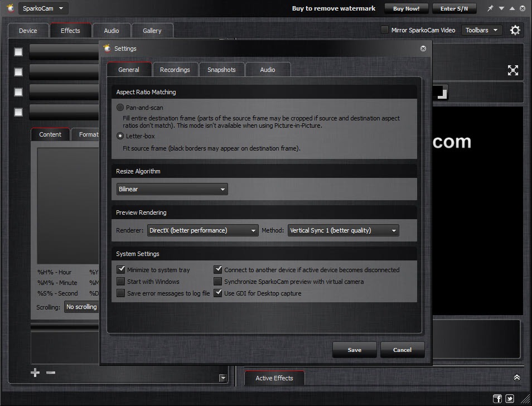Click the pin window icon
The height and width of the screenshot is (406, 532).
click(490, 8)
